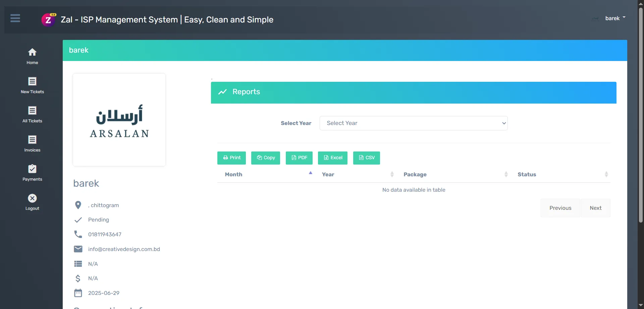The image size is (644, 309).
Task: Sort table by Package column
Action: click(453, 174)
